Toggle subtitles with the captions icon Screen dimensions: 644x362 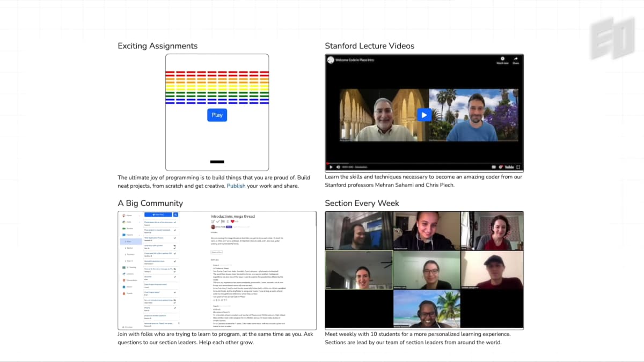coord(494,167)
